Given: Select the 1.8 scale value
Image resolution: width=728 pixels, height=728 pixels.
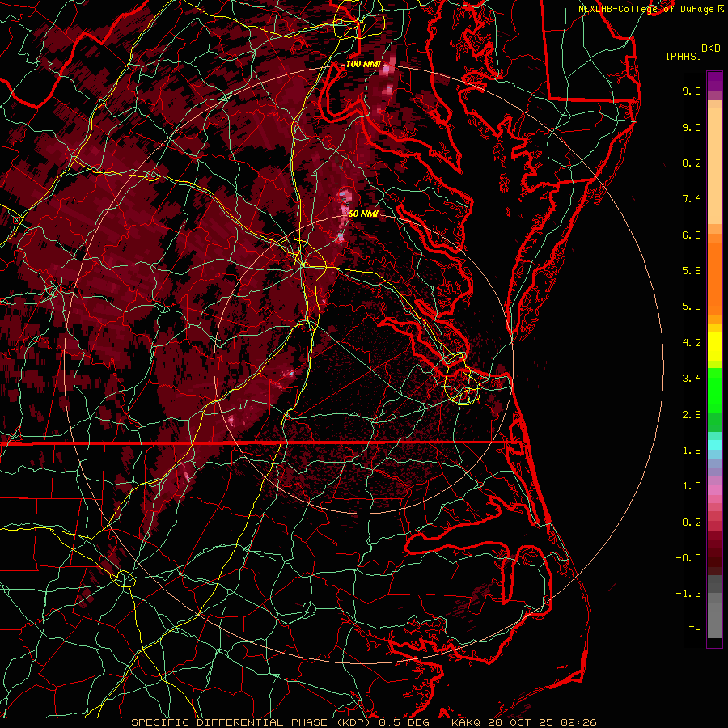Looking at the screenshot, I should (x=692, y=451).
